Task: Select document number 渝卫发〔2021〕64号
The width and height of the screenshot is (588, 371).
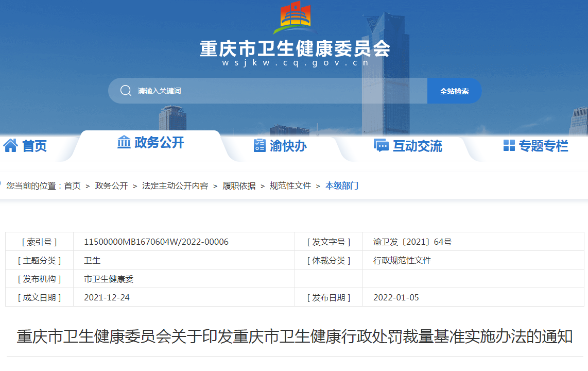Action: pyautogui.click(x=412, y=242)
